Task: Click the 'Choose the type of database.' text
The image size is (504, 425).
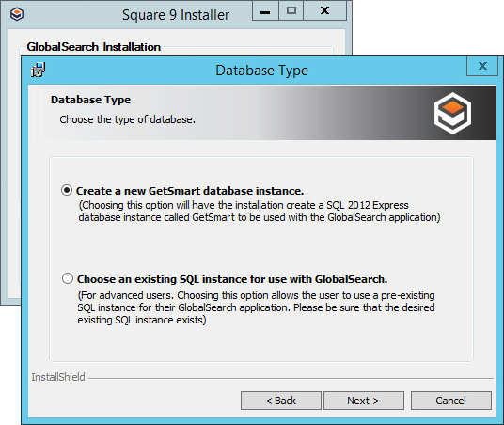Action: tap(127, 119)
